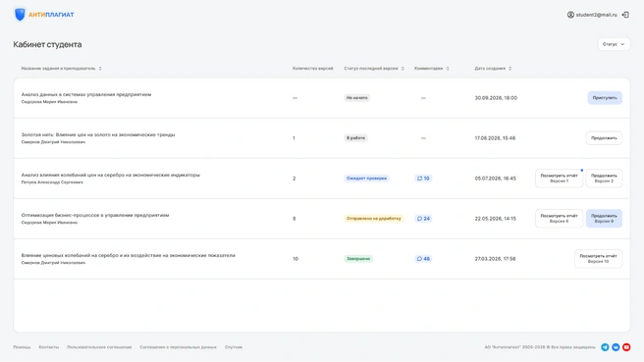
Task: Click the logout icon
Action: pyautogui.click(x=625, y=15)
